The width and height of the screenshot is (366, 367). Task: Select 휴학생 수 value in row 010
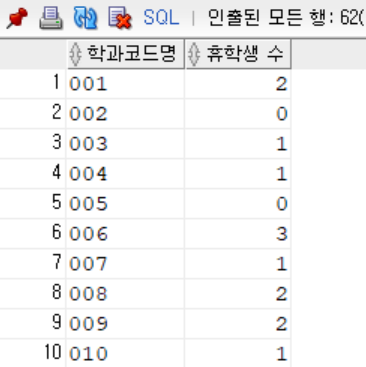pyautogui.click(x=238, y=353)
